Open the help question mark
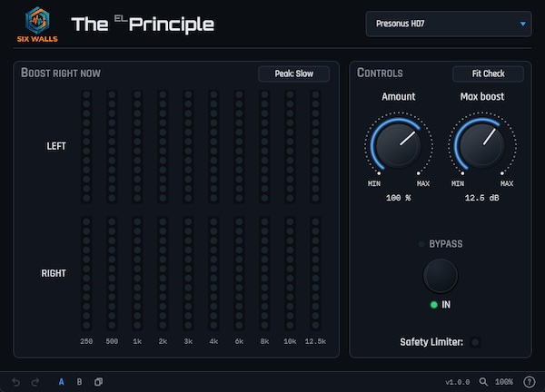545x392 pixels. (x=529, y=382)
